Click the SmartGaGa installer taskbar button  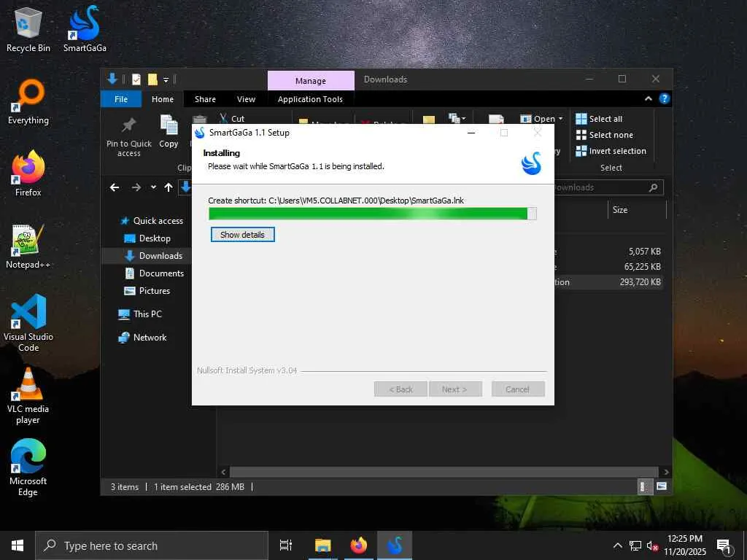pos(395,545)
